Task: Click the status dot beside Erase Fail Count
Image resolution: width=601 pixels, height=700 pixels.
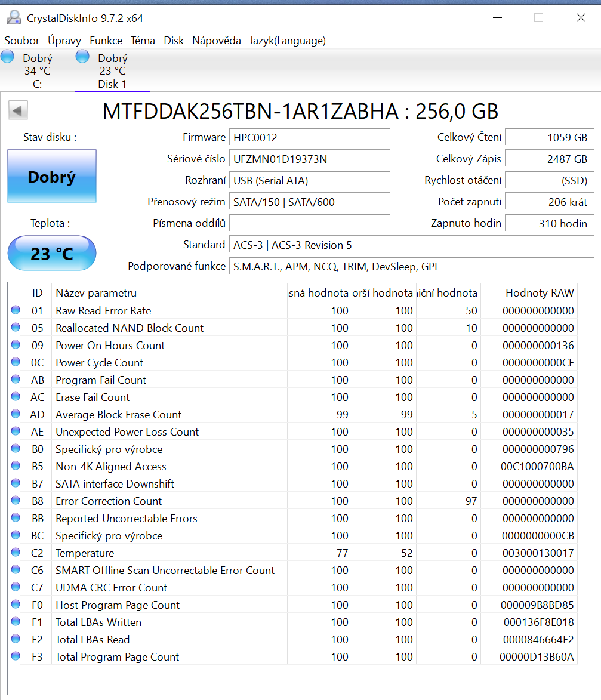Action: point(14,397)
